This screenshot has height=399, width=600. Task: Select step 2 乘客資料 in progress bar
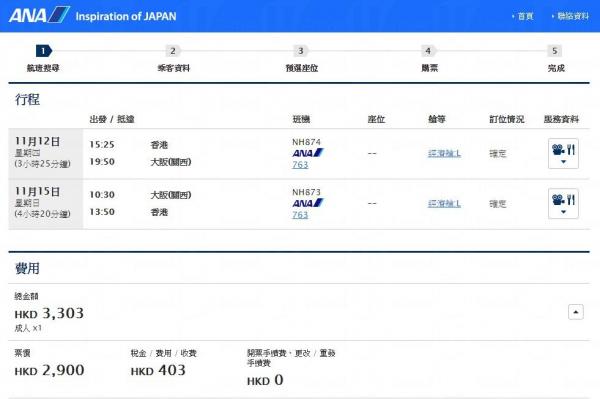pyautogui.click(x=173, y=59)
